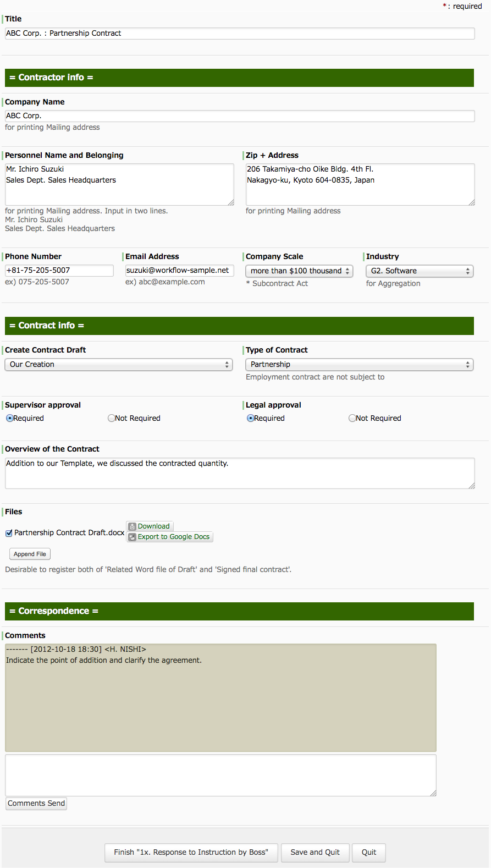This screenshot has height=868, width=491.
Task: Select Required radio for Legal approval
Action: point(250,418)
